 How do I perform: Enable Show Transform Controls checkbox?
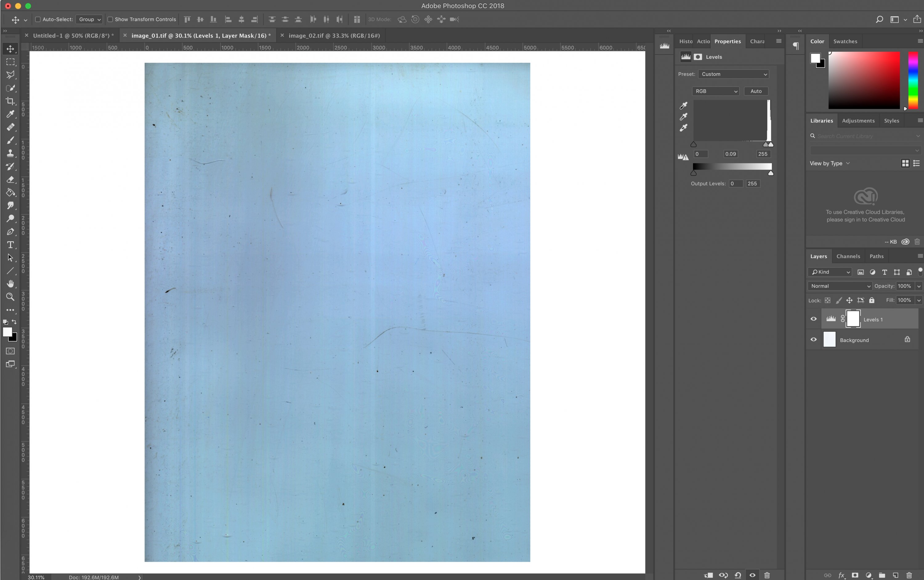pyautogui.click(x=110, y=19)
